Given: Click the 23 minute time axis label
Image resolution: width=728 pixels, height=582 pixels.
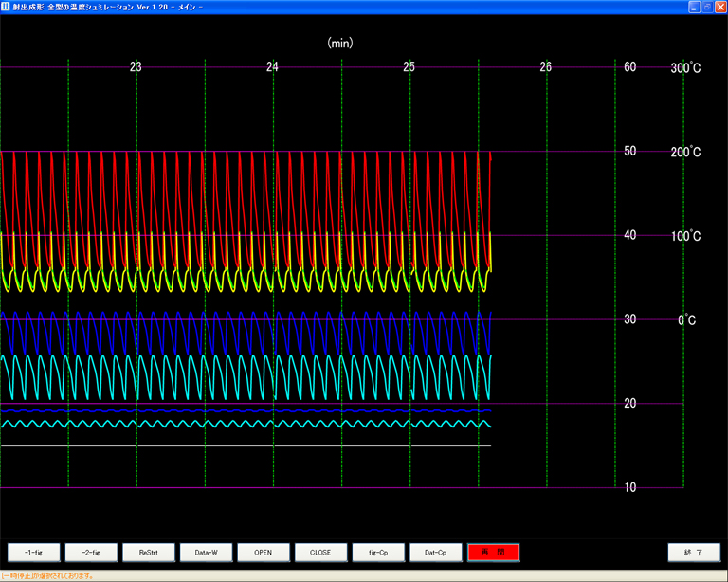Looking at the screenshot, I should (136, 67).
